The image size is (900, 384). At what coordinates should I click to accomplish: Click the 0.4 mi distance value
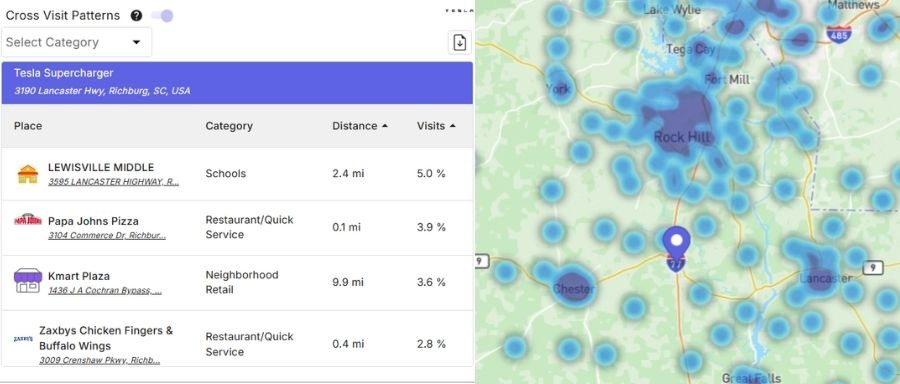(x=348, y=344)
